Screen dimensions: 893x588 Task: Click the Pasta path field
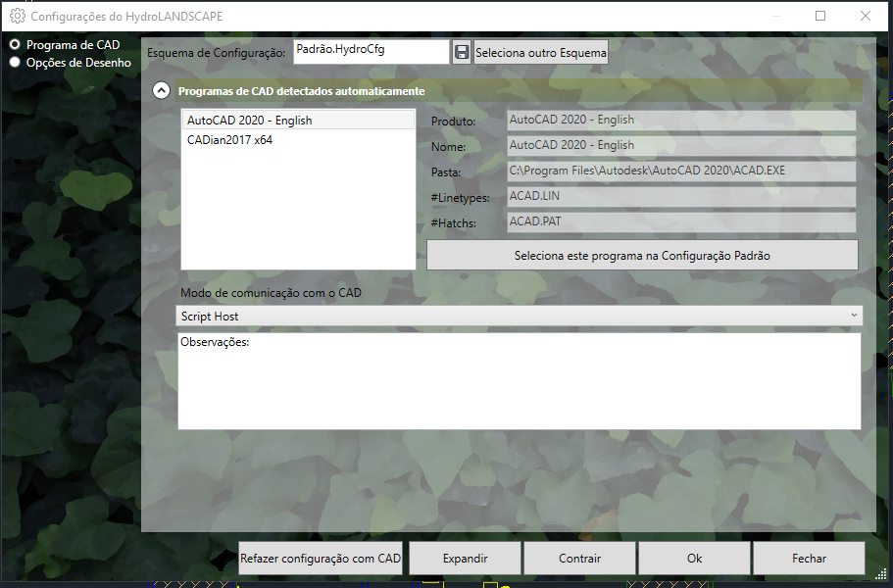pyautogui.click(x=681, y=171)
